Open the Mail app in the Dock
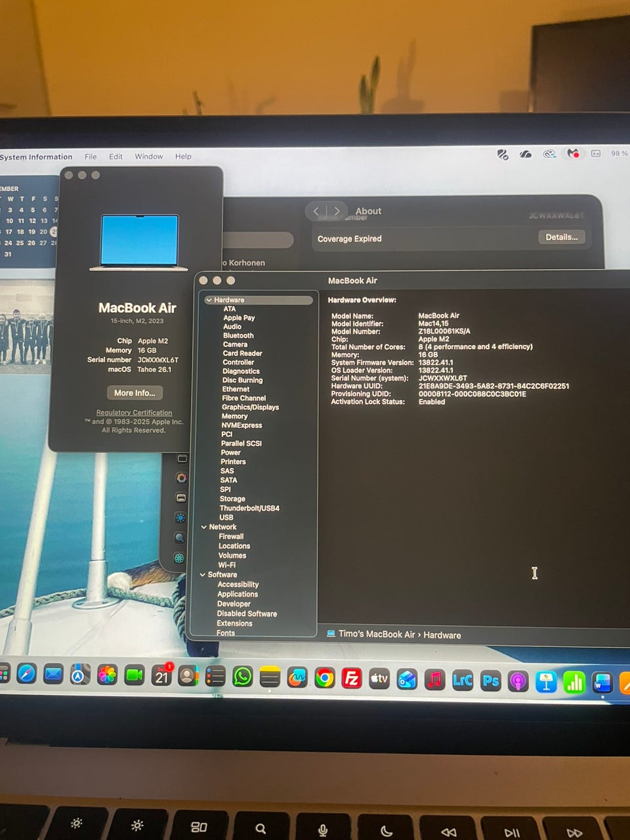This screenshot has height=840, width=630. (53, 675)
